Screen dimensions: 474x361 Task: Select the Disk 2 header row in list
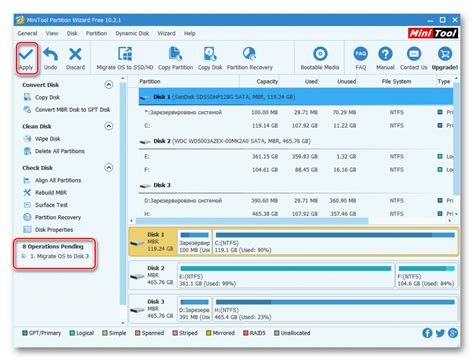(x=296, y=141)
